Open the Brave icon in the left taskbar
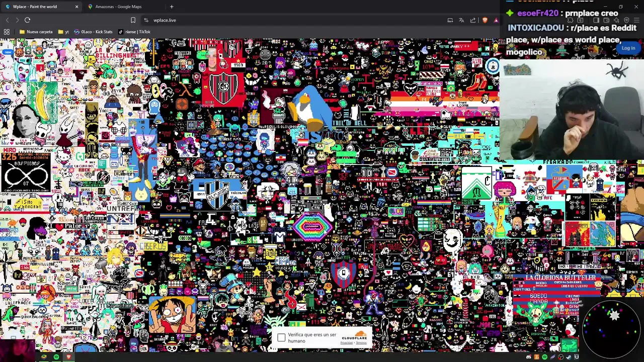644x362 pixels. (x=68, y=357)
